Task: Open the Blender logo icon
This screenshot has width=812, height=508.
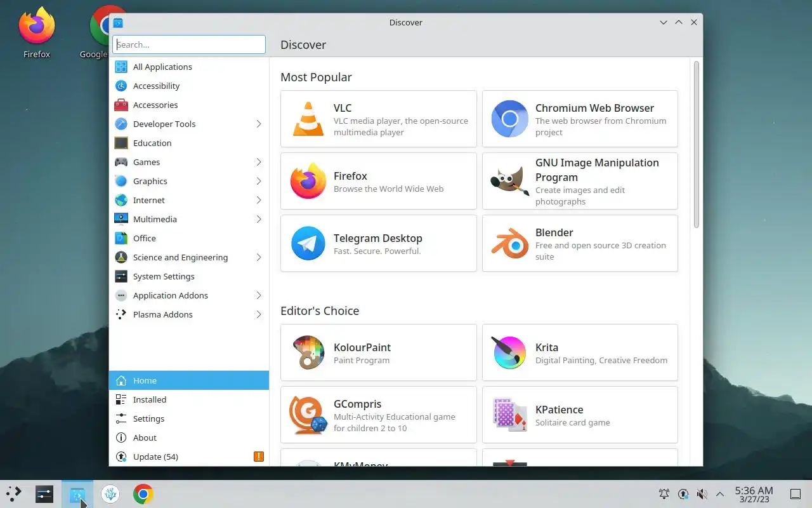Action: pos(509,243)
